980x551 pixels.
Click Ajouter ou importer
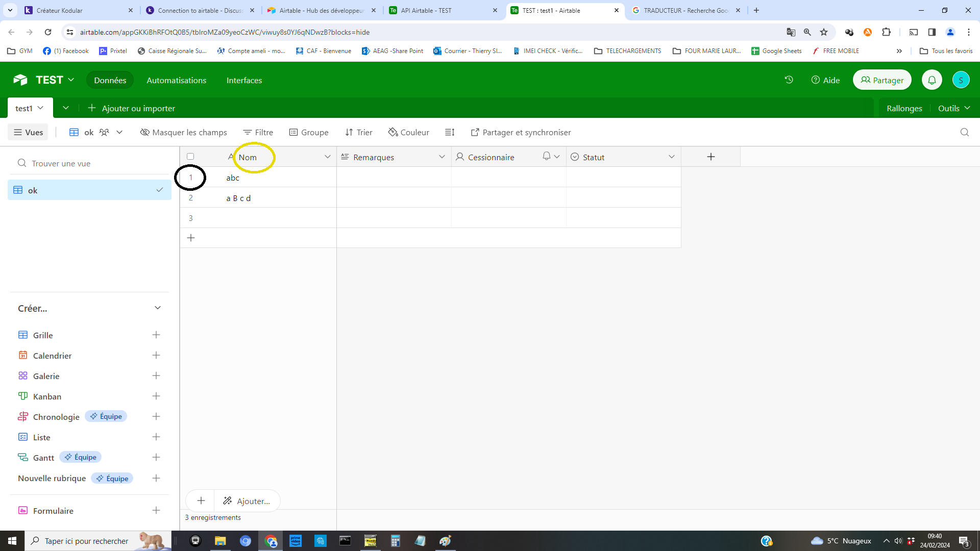coord(131,108)
